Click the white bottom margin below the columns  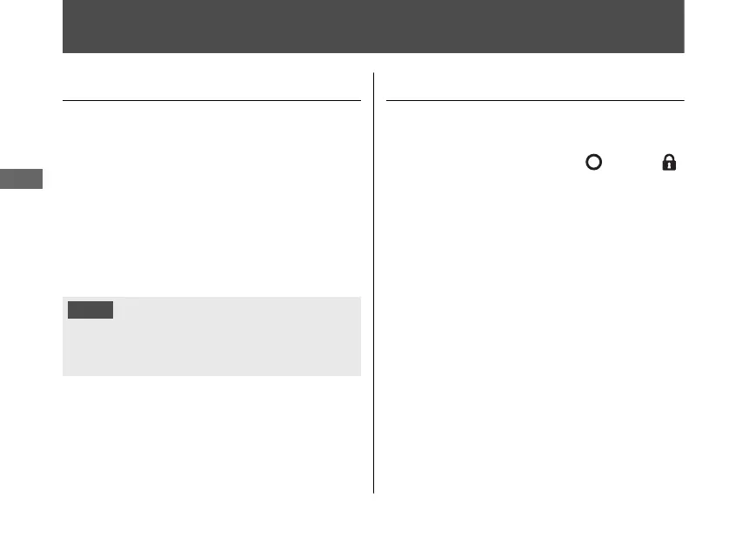pyautogui.click(x=373, y=518)
